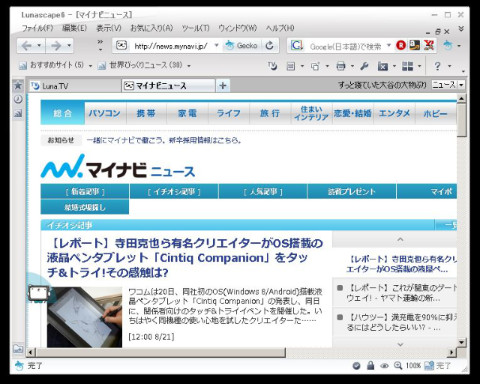Screen dimensions: 480x384
Task: Click the forward navigation arrow
Action: coord(56,46)
